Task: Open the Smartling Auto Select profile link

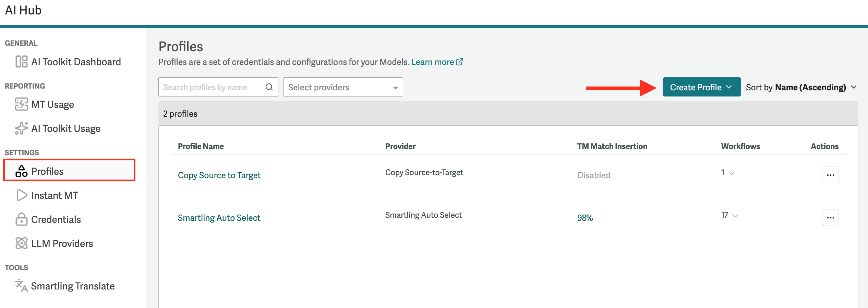Action: click(x=219, y=218)
